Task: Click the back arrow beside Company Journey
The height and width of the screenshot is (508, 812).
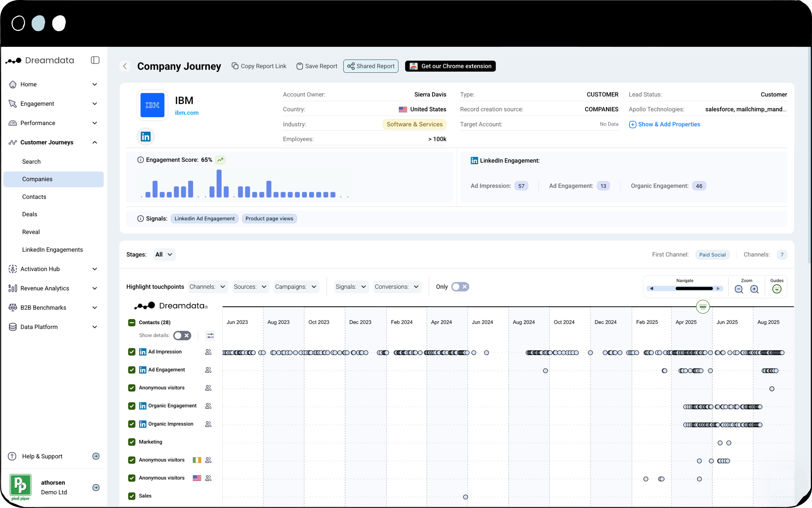Action: click(125, 66)
